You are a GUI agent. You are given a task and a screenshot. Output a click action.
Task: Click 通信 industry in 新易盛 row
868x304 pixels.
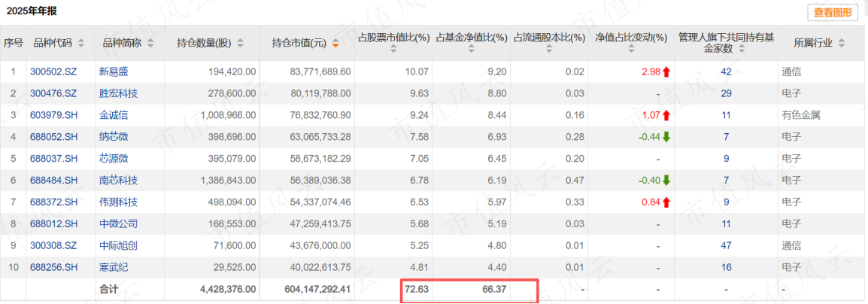[x=793, y=71]
